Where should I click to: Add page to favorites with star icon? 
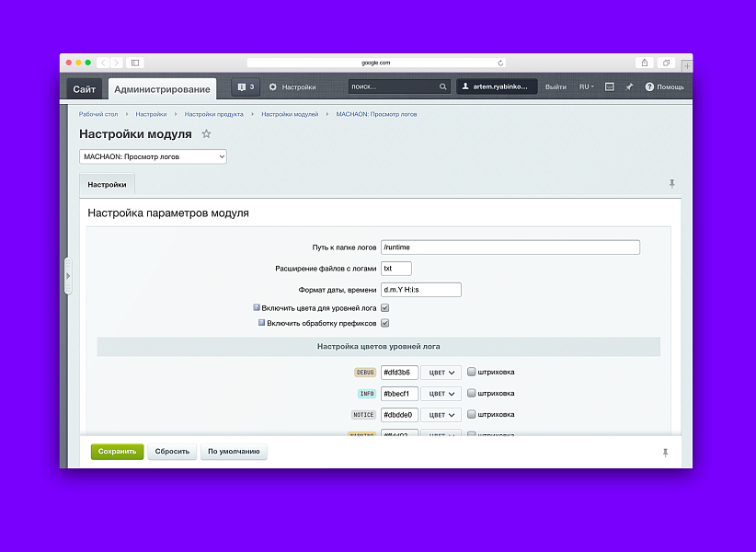206,134
